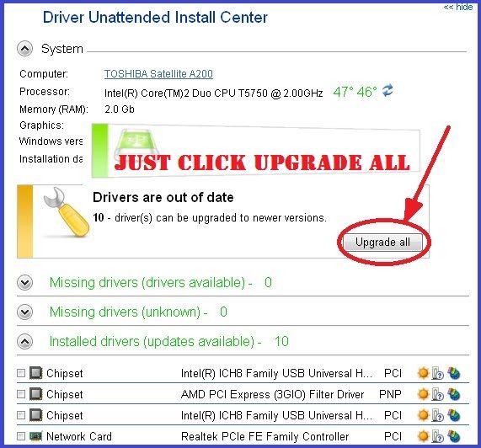
Task: Tick the checkbox for the first Chipset driver
Action: [21, 373]
